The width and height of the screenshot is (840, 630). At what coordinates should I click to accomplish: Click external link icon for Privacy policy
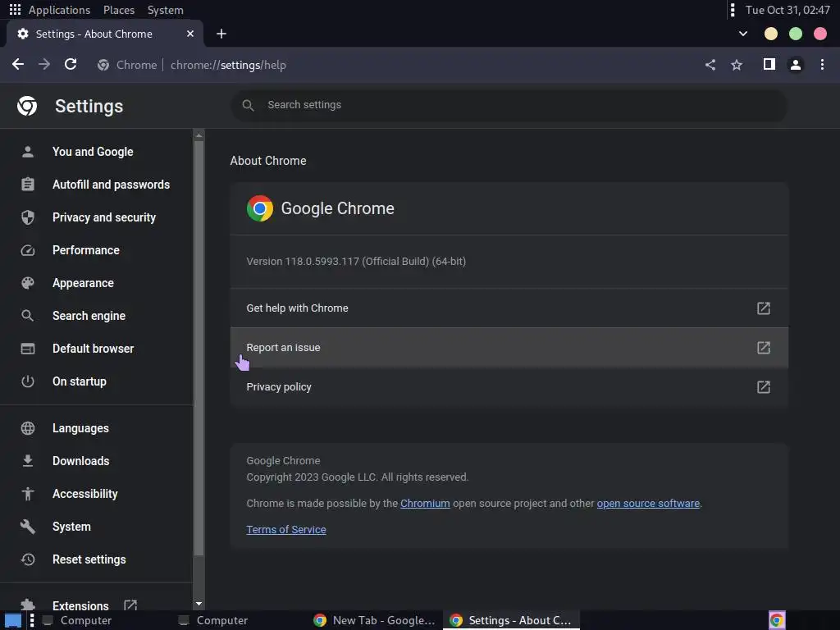click(x=764, y=387)
